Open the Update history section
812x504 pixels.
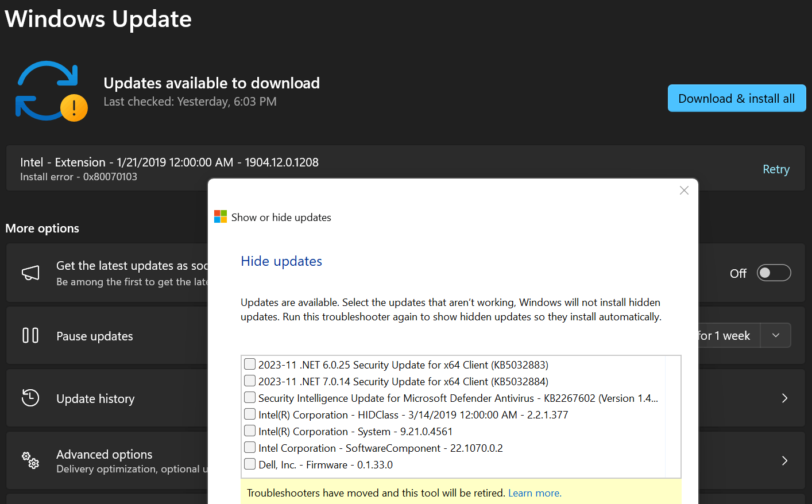(x=95, y=398)
